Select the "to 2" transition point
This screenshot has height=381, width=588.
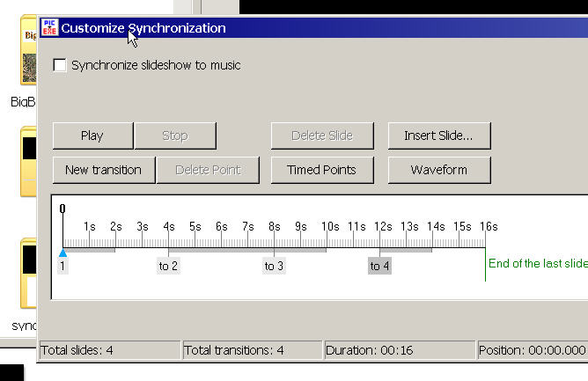168,266
